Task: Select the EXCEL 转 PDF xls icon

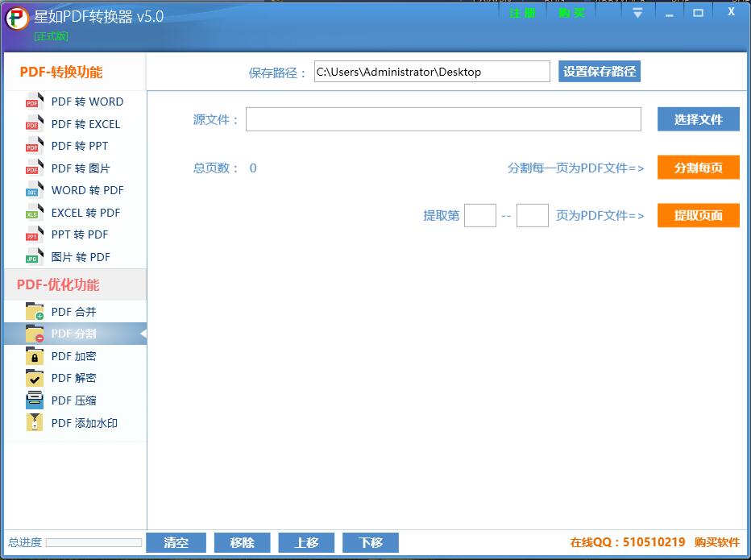Action: tap(35, 212)
